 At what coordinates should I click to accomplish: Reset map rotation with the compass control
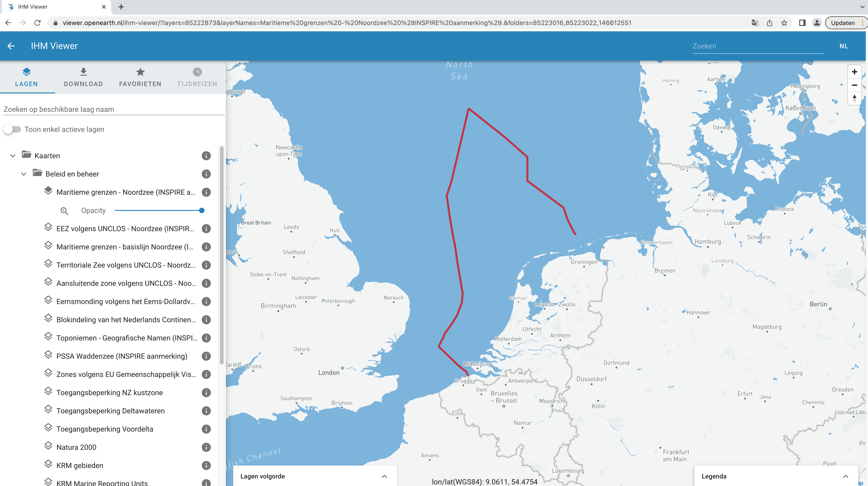(855, 99)
